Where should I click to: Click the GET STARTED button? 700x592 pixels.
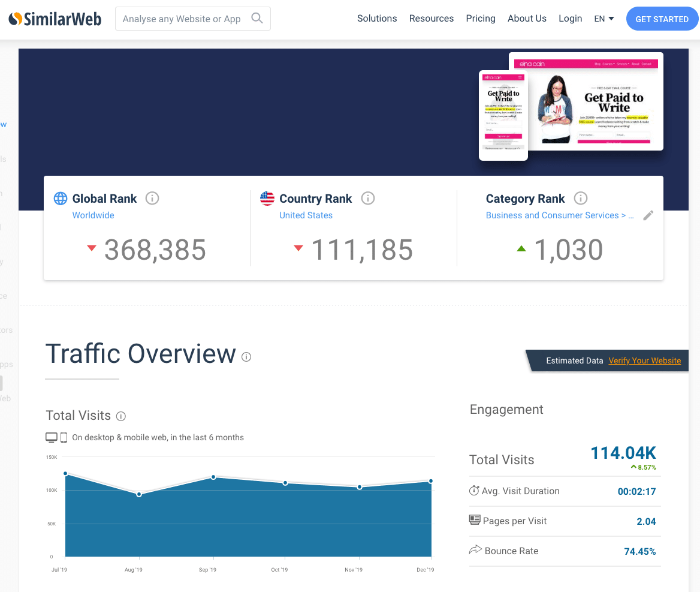click(x=662, y=19)
